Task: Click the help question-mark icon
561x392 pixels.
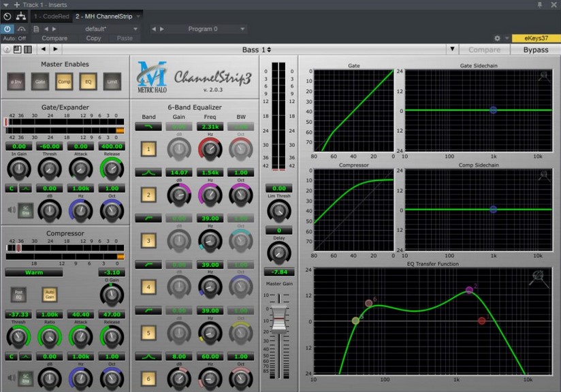Action: click(x=6, y=50)
